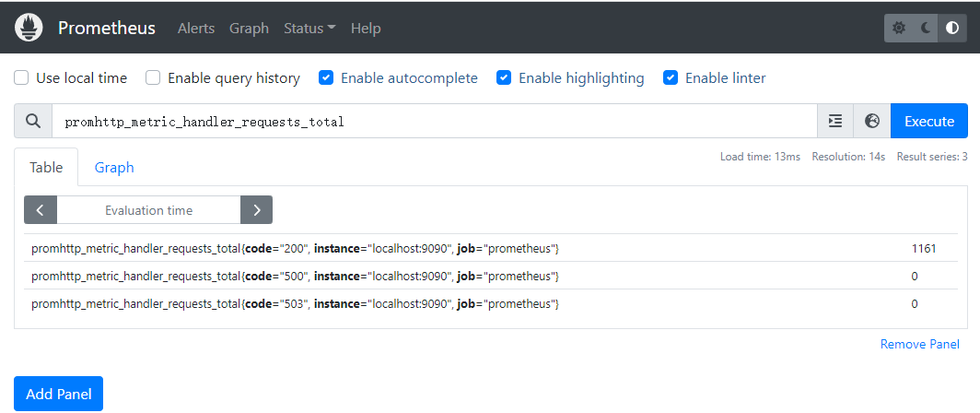Click the Evaluation time field
The width and height of the screenshot is (980, 413).
coord(149,210)
